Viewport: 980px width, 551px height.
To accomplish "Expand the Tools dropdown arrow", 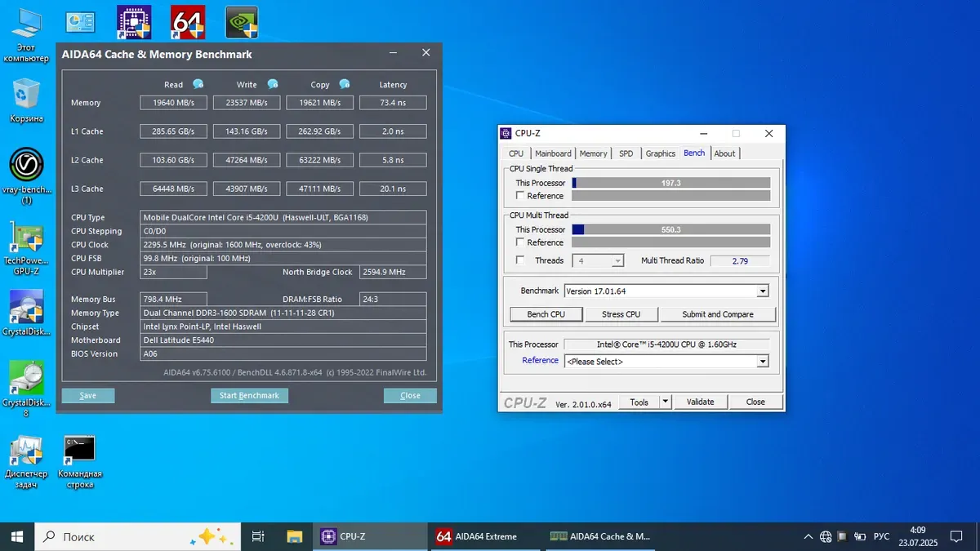I will click(665, 402).
